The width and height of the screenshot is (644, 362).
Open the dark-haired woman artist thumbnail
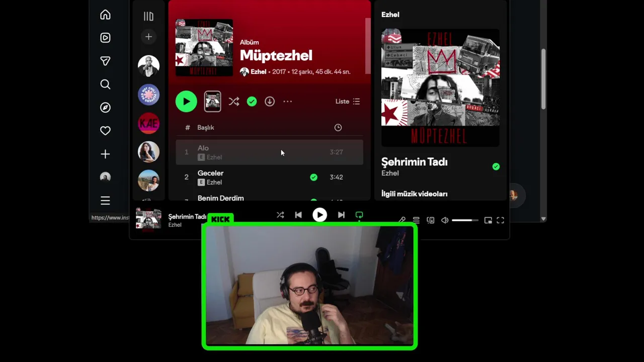tap(148, 152)
